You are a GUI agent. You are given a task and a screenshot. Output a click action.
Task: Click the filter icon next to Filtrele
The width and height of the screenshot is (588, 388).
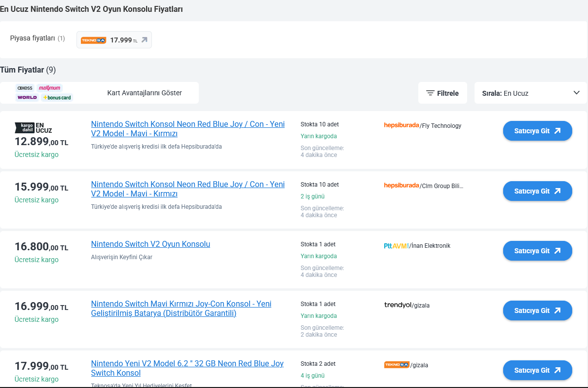430,93
